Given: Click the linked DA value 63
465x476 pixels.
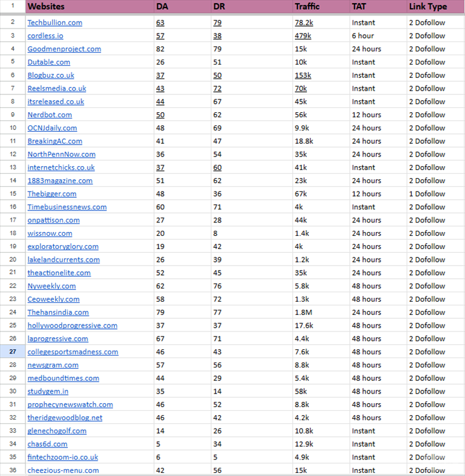Looking at the screenshot, I should click(x=160, y=23).
